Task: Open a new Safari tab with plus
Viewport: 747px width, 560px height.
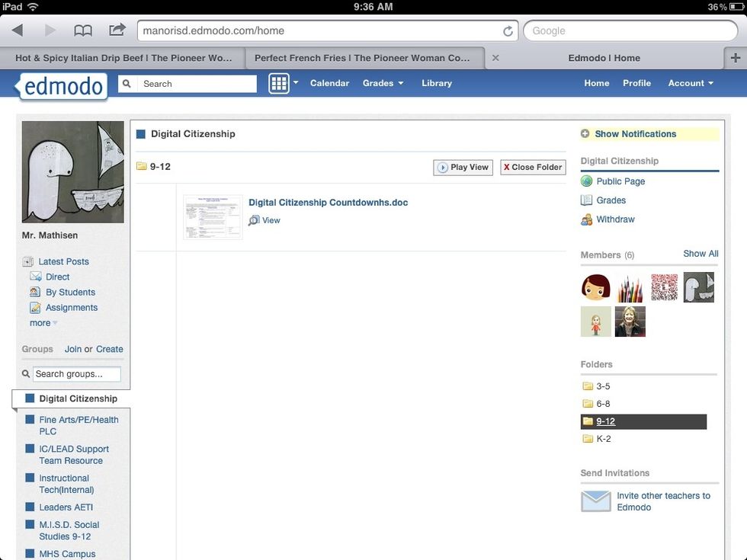Action: (x=735, y=58)
